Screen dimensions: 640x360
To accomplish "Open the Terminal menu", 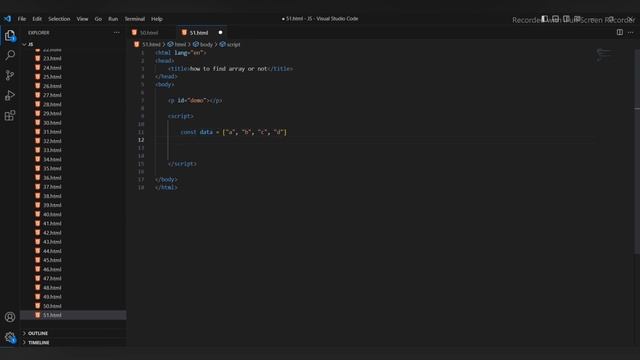I will point(135,19).
